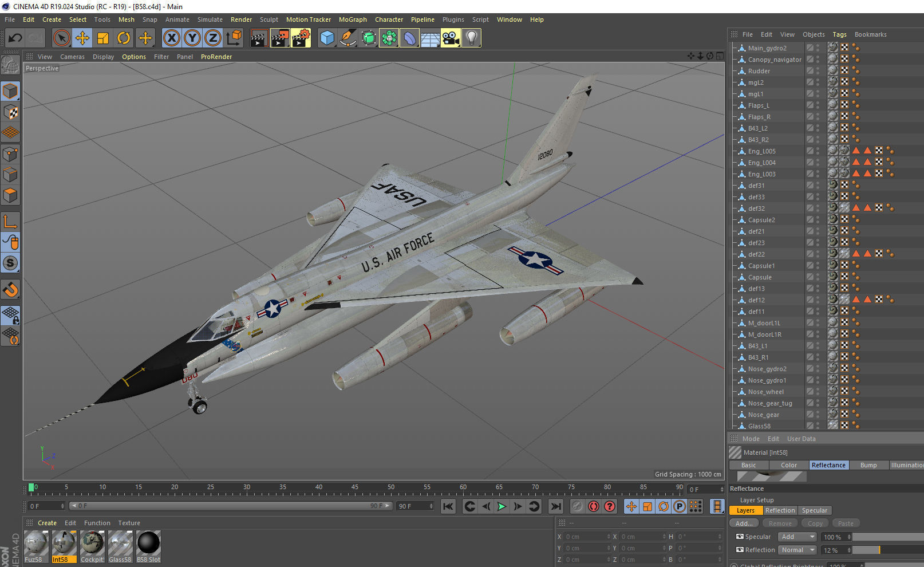The image size is (924, 567).
Task: Open Reflection blend mode dropdown
Action: pyautogui.click(x=797, y=550)
